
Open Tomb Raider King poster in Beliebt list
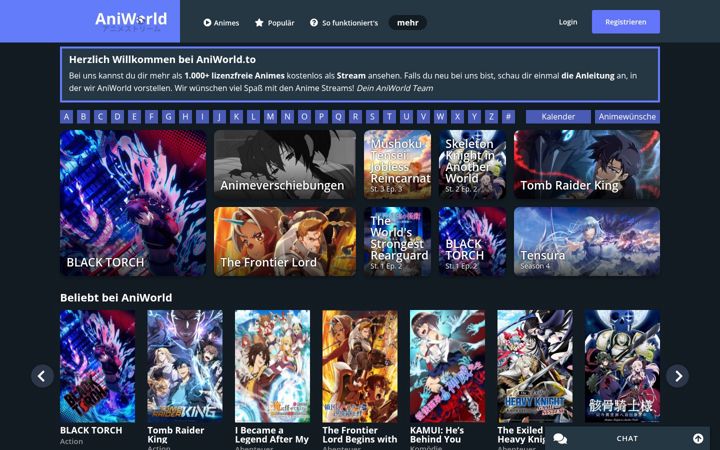click(x=185, y=366)
